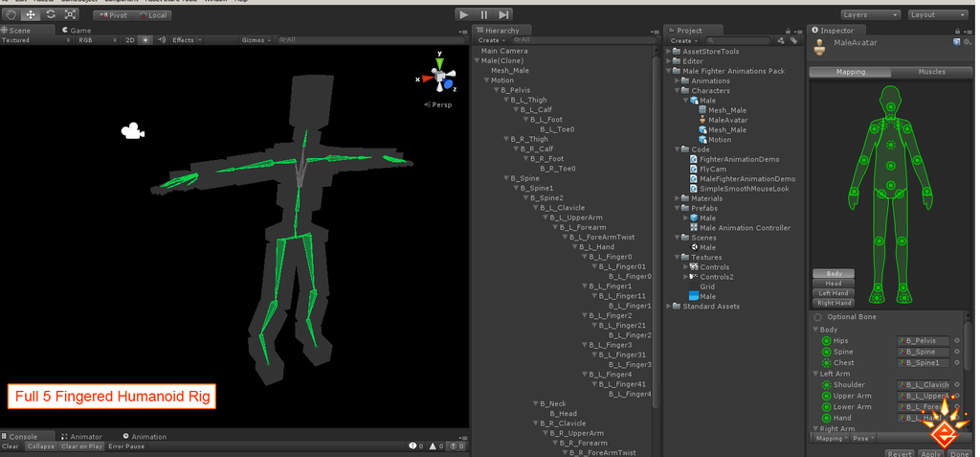Toggle Local handle rotation
The width and height of the screenshot is (980, 457).
[152, 15]
